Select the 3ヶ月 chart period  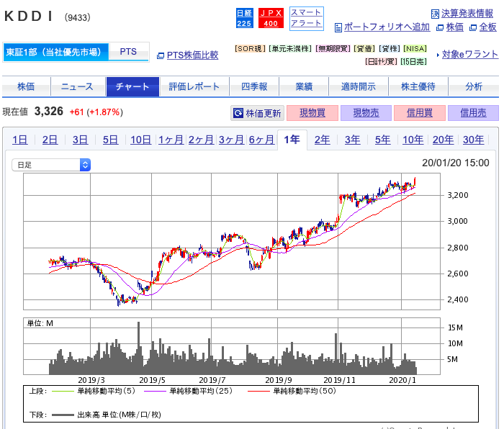pos(231,140)
